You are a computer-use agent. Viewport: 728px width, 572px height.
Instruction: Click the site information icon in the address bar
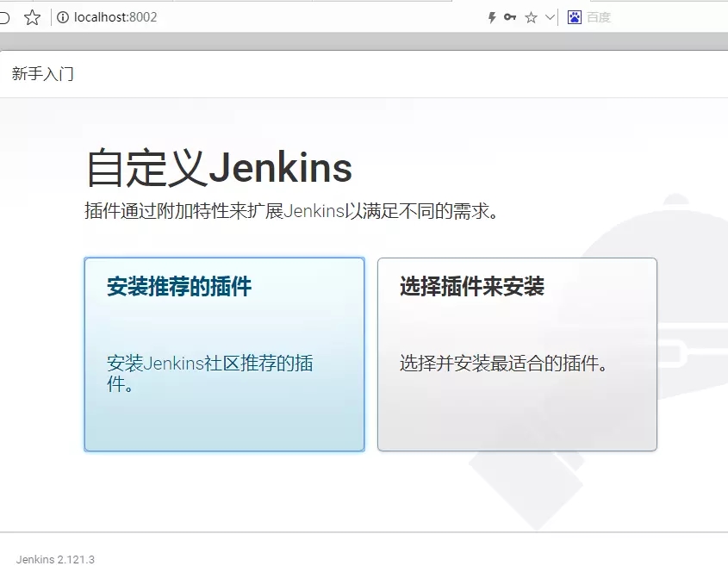pyautogui.click(x=63, y=16)
